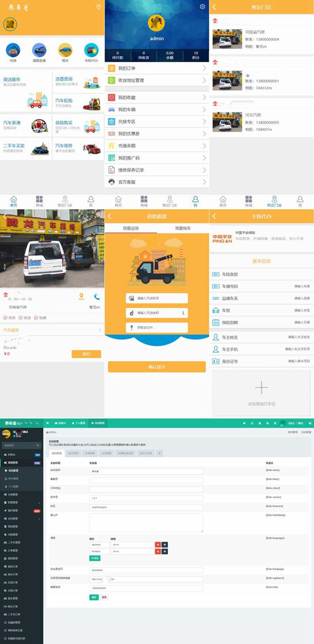The height and width of the screenshot is (644, 314).
Task: Select the 基础配置 tab in admin
Action: tap(56, 453)
